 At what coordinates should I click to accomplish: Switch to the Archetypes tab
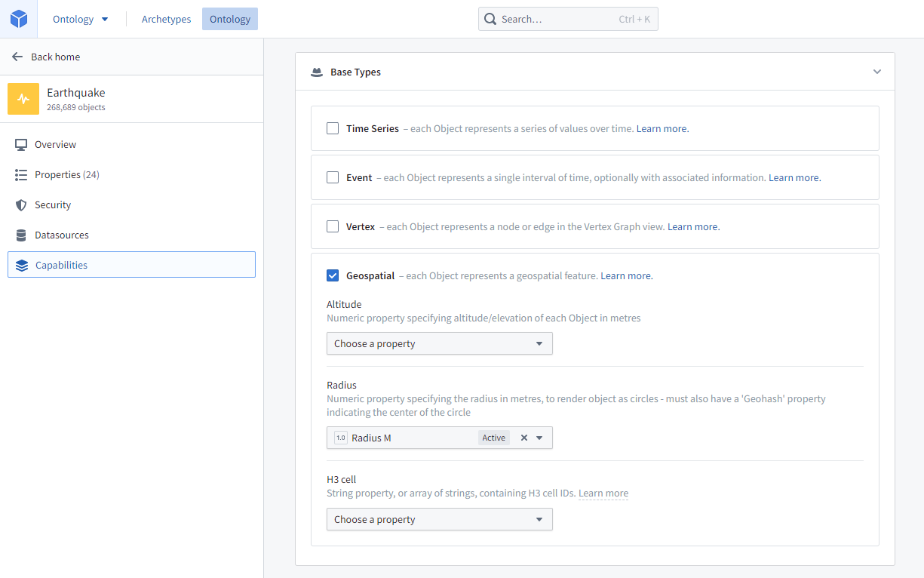click(167, 19)
